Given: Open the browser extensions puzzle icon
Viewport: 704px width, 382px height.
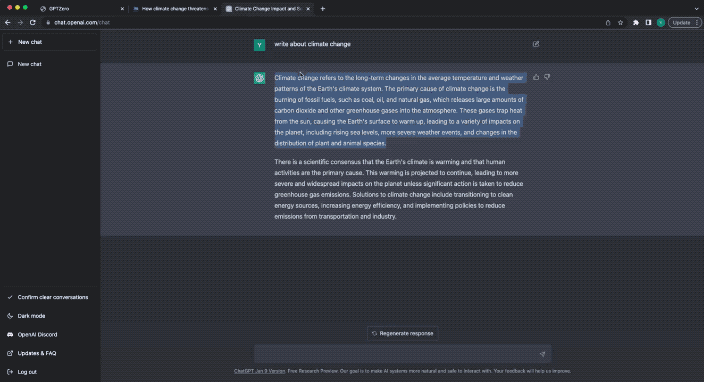Looking at the screenshot, I should [x=636, y=22].
